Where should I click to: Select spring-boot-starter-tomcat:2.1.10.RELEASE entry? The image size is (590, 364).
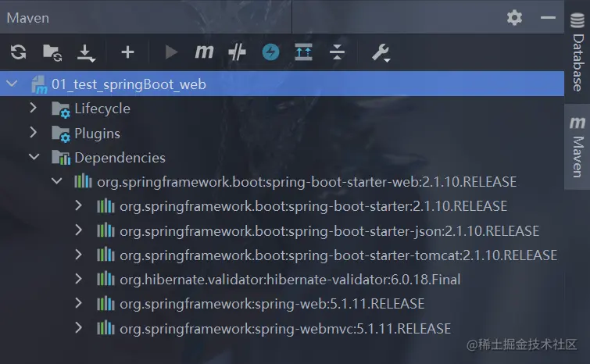[338, 255]
